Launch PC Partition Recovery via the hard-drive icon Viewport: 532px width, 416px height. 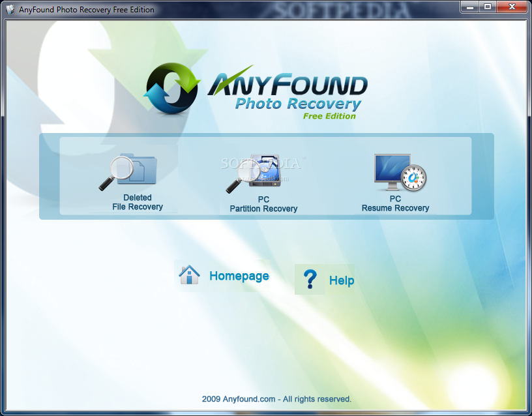(x=254, y=173)
